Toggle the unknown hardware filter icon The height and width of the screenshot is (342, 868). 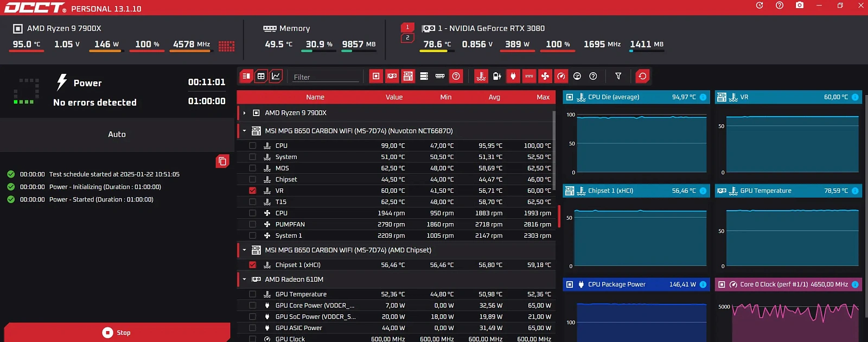click(456, 76)
